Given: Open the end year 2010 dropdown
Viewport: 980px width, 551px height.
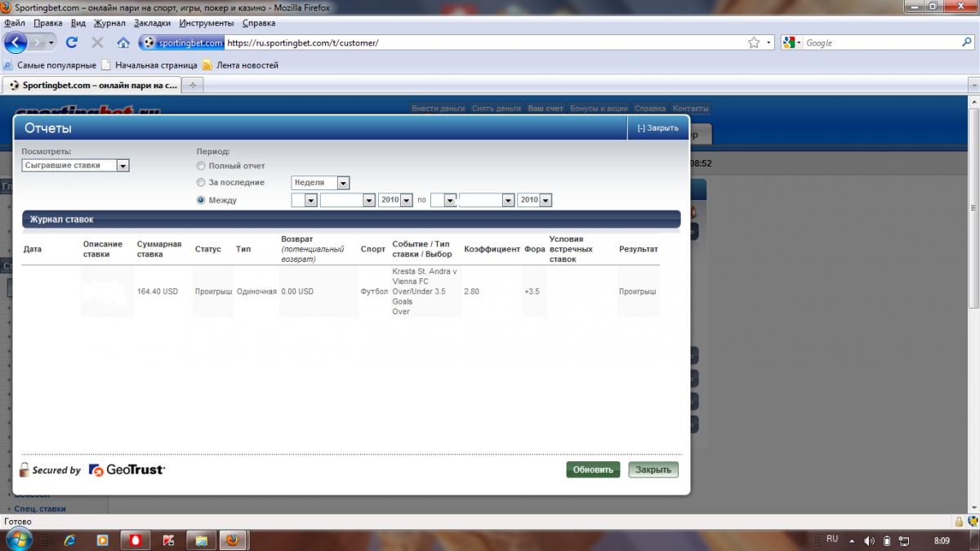Looking at the screenshot, I should [x=535, y=200].
